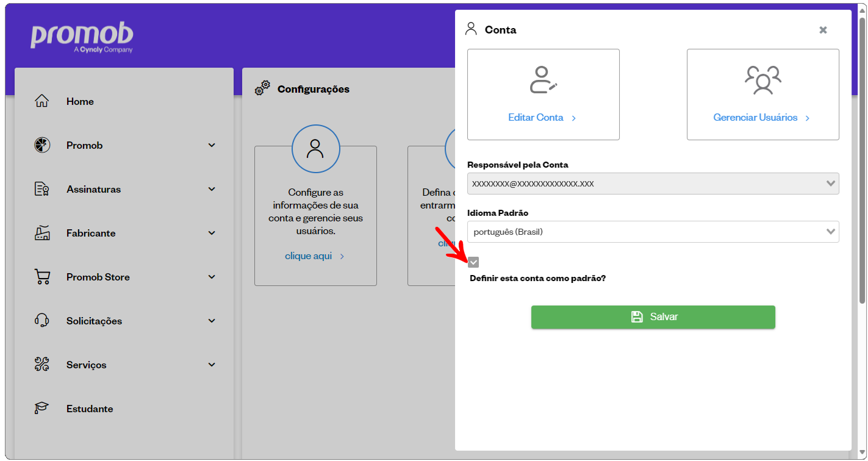Select Assinaturas menu item label

tap(93, 190)
